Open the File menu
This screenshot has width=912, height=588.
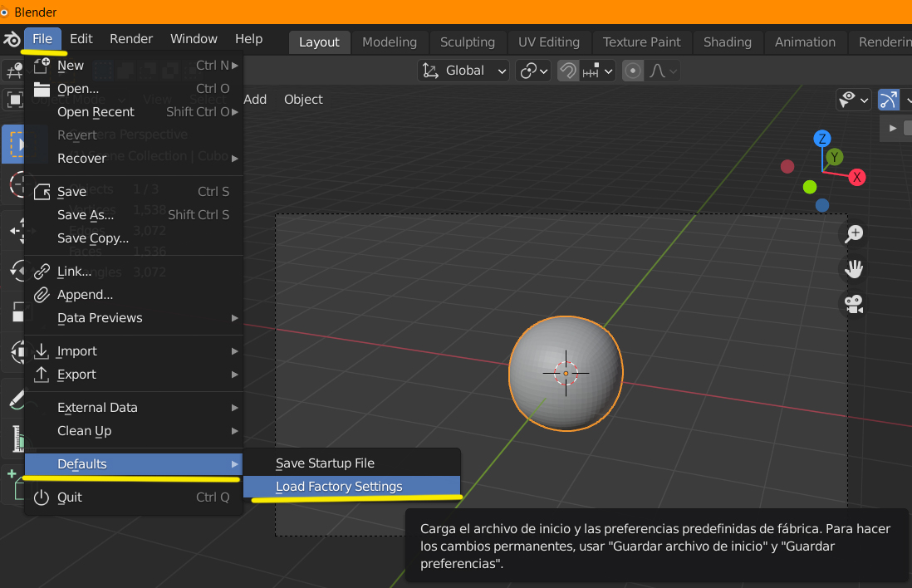click(42, 39)
